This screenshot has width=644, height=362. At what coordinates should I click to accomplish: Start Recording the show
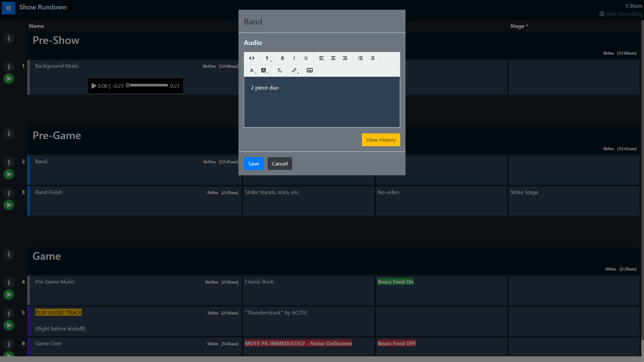pyautogui.click(x=621, y=14)
